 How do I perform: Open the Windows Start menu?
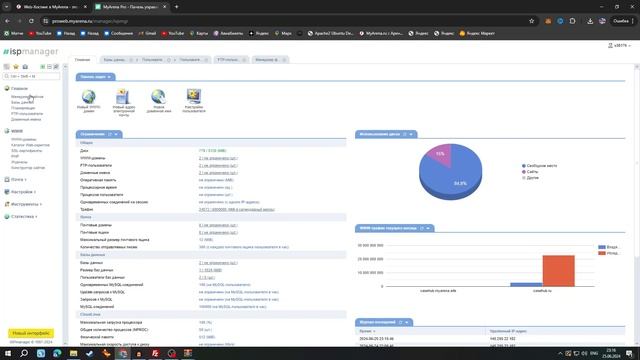(x=8, y=353)
